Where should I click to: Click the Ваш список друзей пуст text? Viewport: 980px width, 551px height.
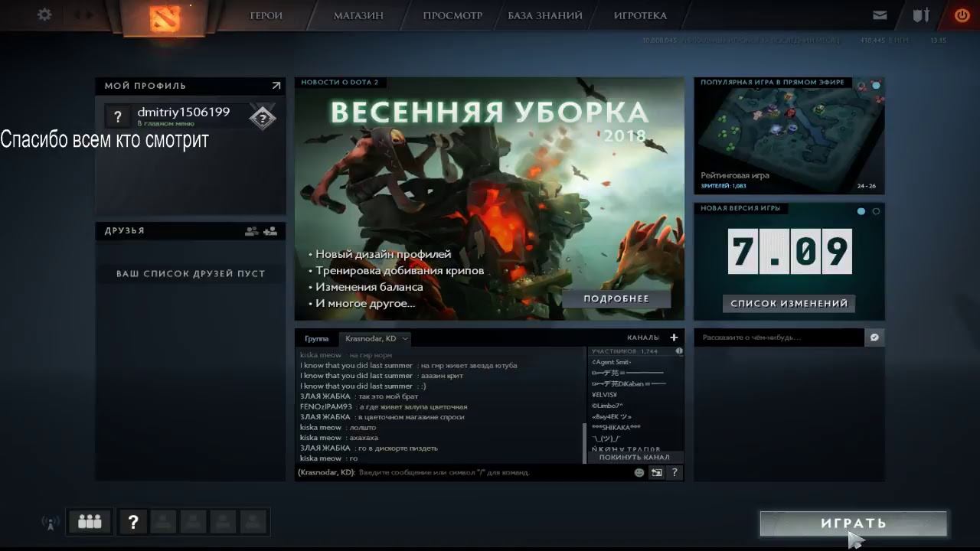pyautogui.click(x=191, y=273)
